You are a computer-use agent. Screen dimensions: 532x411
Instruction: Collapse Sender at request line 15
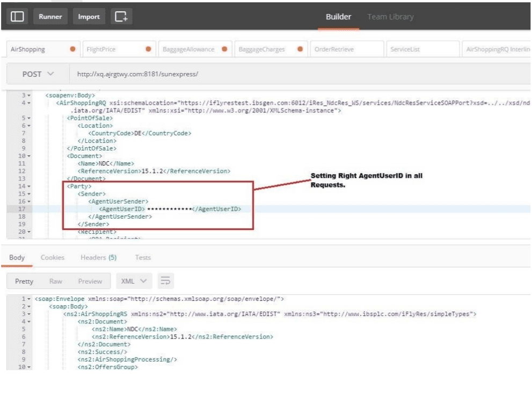(29, 194)
